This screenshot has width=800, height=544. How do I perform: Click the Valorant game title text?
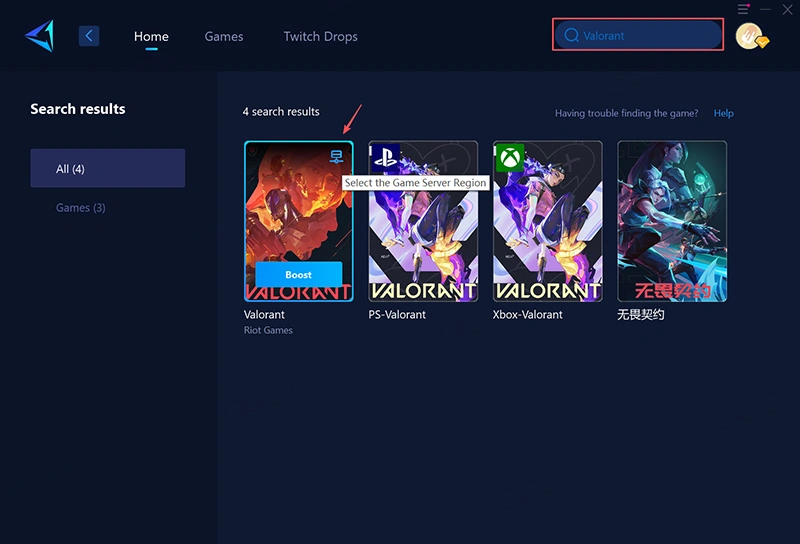264,315
